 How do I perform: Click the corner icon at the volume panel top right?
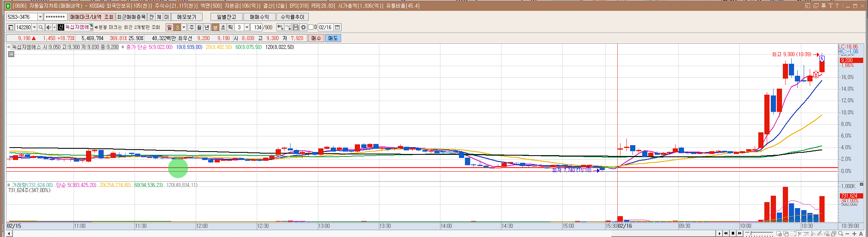pos(861,184)
